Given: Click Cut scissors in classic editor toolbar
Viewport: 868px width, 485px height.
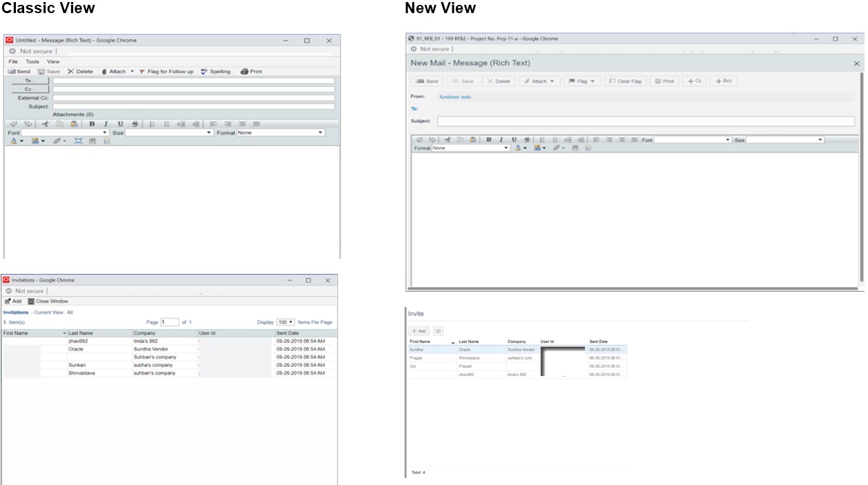Looking at the screenshot, I should [x=45, y=124].
